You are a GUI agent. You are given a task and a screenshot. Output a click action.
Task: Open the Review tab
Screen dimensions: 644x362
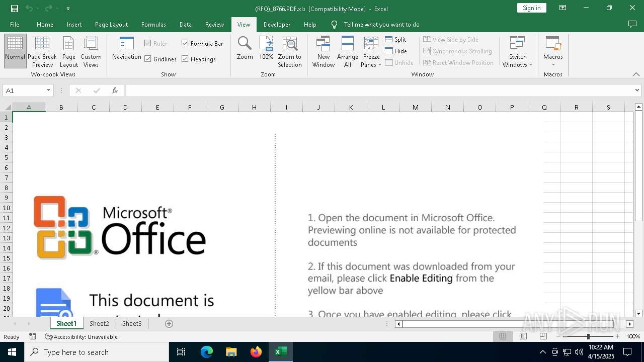[214, 24]
